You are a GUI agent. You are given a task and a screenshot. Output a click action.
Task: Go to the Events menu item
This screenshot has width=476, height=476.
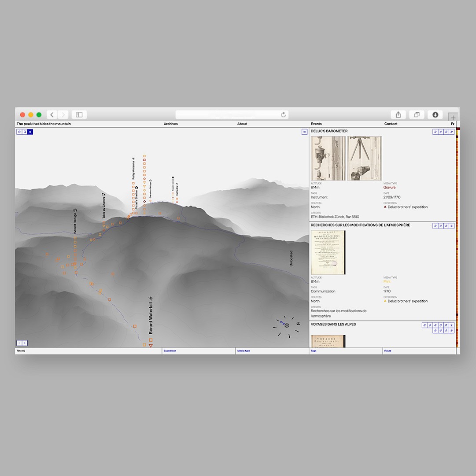(x=316, y=124)
